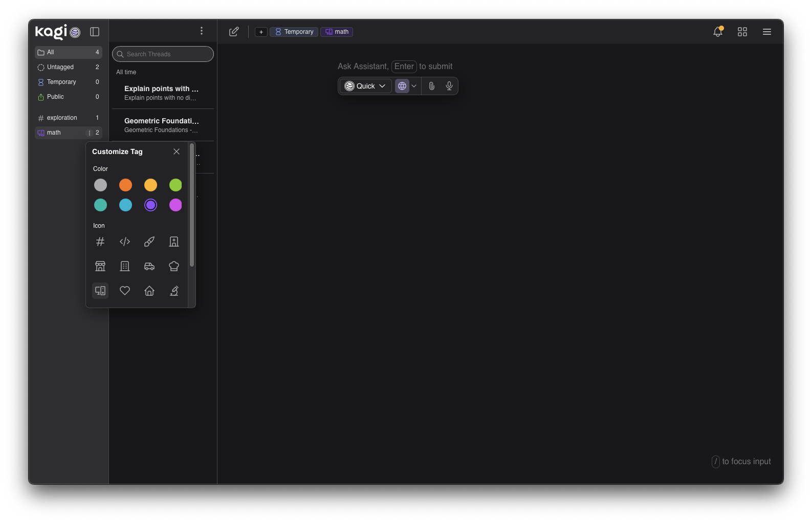Open the apps grid icon
Image resolution: width=812 pixels, height=522 pixels.
742,32
